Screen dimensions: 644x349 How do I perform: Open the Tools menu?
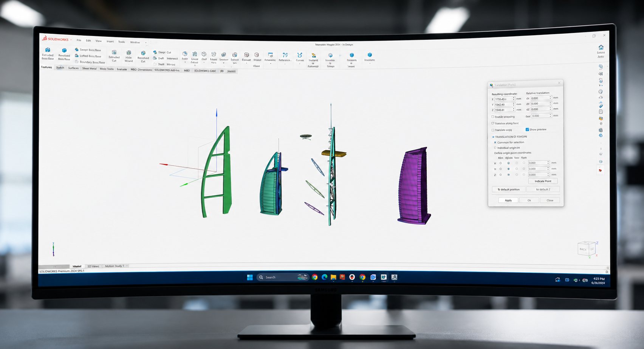pos(121,42)
